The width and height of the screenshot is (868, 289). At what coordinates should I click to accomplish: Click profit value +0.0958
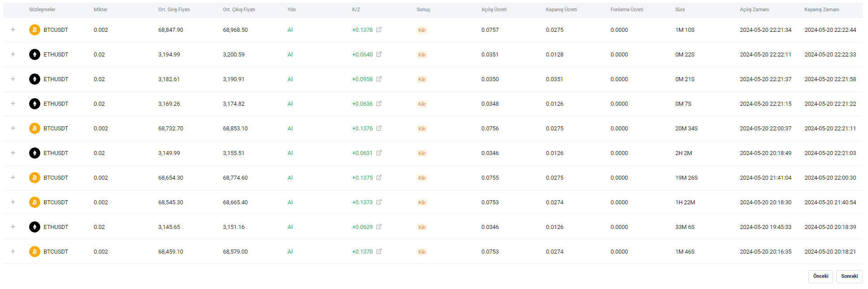pos(362,79)
